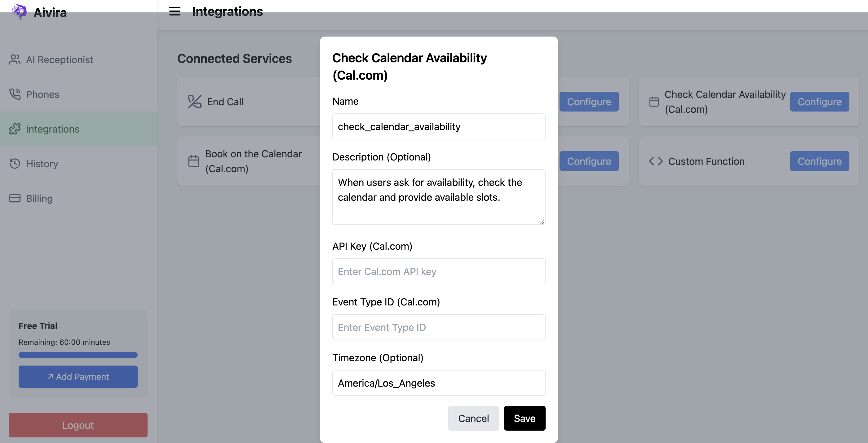The image size is (868, 443).
Task: Configure the Custom Function service
Action: [x=819, y=161]
